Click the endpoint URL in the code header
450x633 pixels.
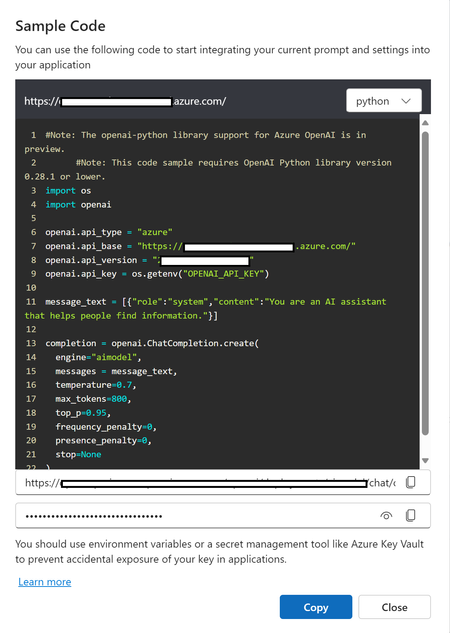(125, 101)
